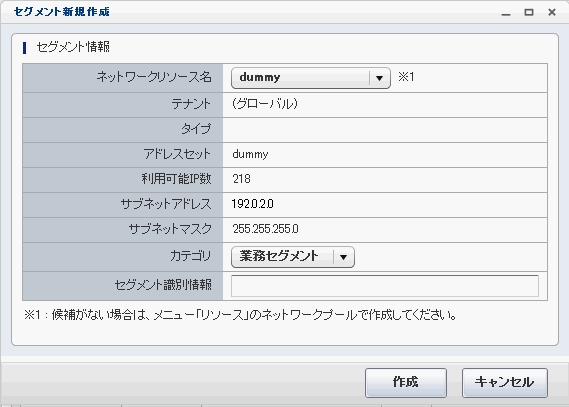This screenshot has width=569, height=407.
Task: Click the 利用可能IP数 label
Action: tap(176, 179)
